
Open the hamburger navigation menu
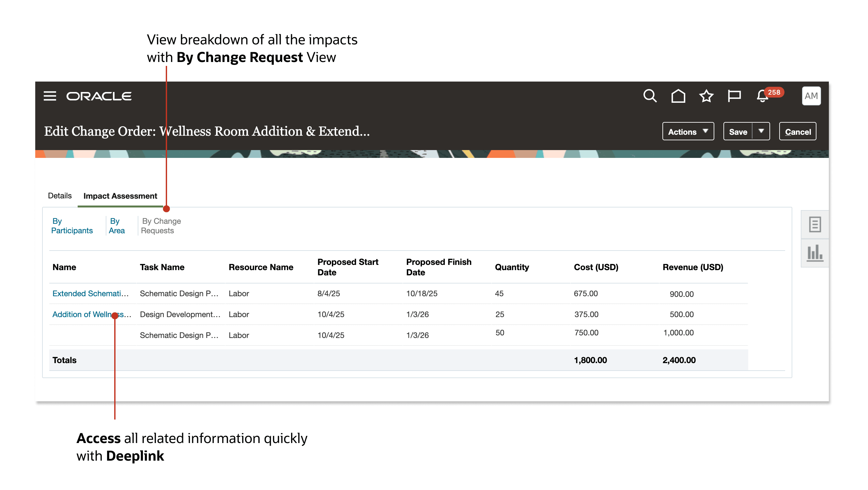50,96
